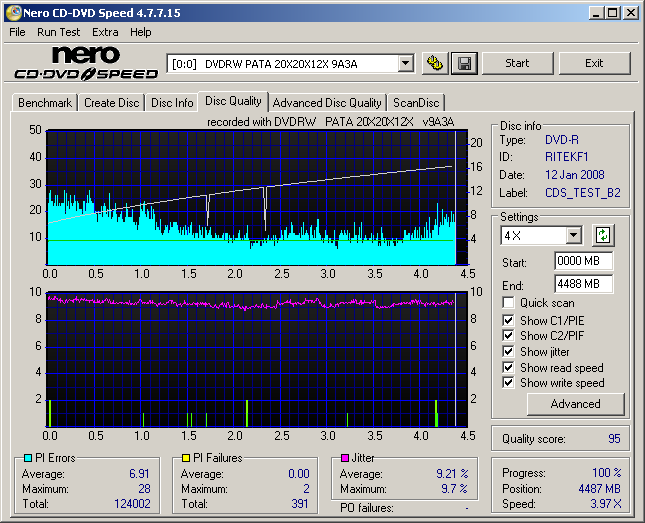Select the Disc Quality tab
Image resolution: width=645 pixels, height=523 pixels.
click(233, 101)
